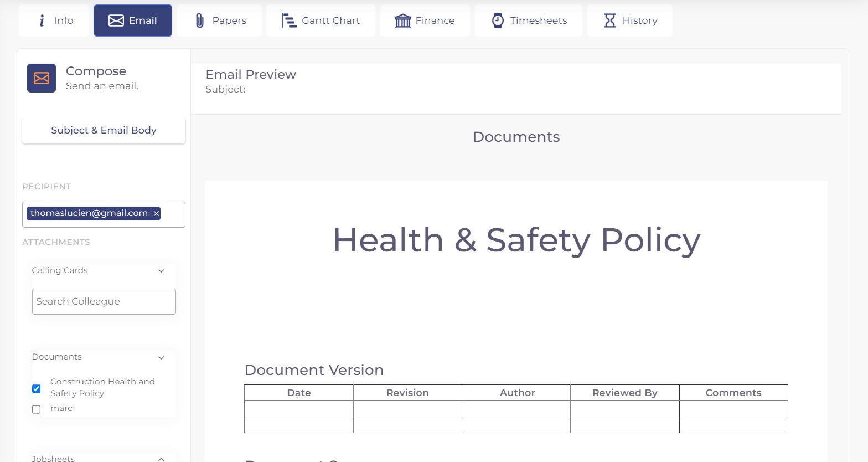This screenshot has height=462, width=868.
Task: Expand the Jobsheets section chevron
Action: (161, 459)
